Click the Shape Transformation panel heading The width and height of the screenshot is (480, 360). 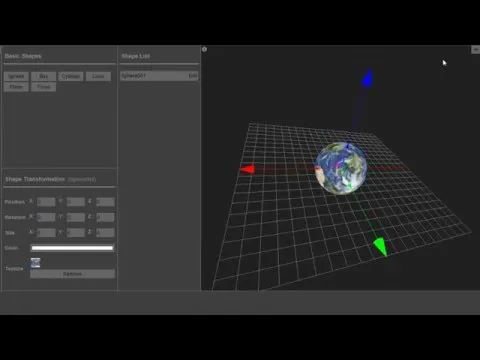pos(35,179)
